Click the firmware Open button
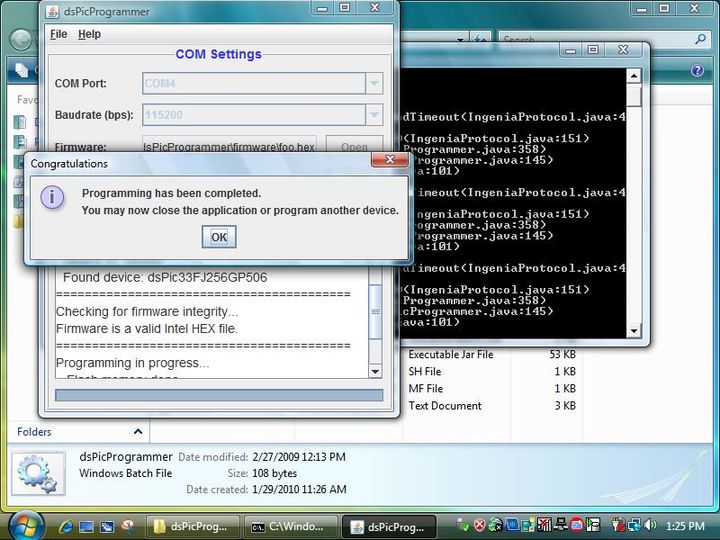 tap(354, 146)
